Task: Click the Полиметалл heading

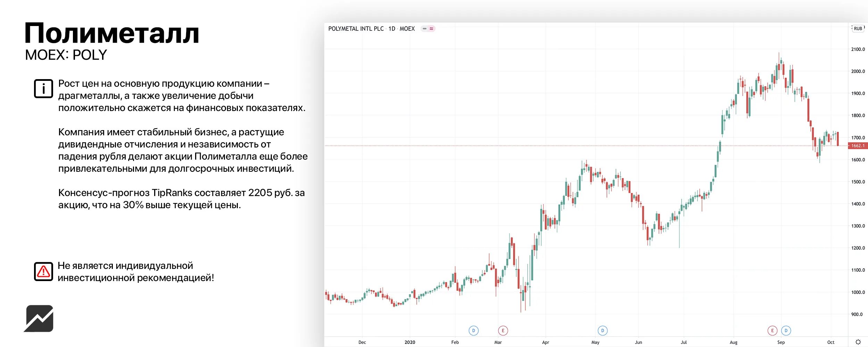Action: (112, 33)
